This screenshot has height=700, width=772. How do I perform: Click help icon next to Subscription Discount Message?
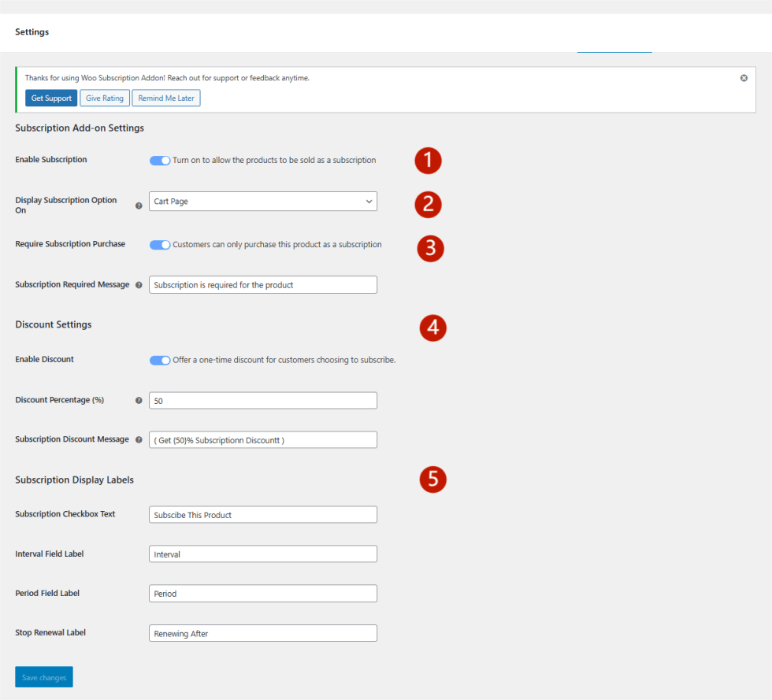pos(139,440)
